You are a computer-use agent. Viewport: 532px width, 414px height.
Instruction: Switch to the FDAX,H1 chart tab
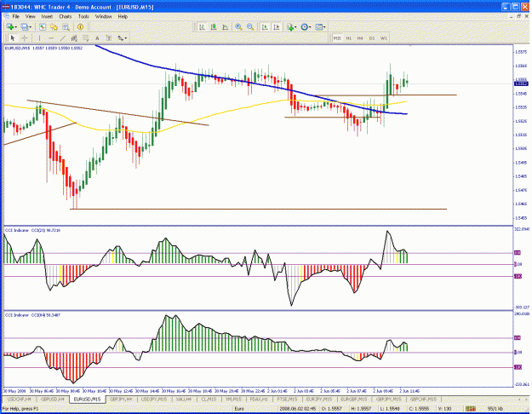coord(259,399)
